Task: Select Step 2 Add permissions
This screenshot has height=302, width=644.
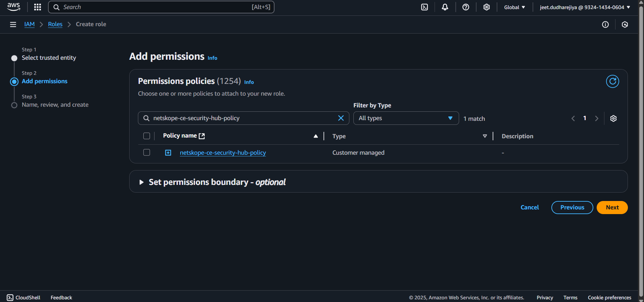Action: pos(45,81)
